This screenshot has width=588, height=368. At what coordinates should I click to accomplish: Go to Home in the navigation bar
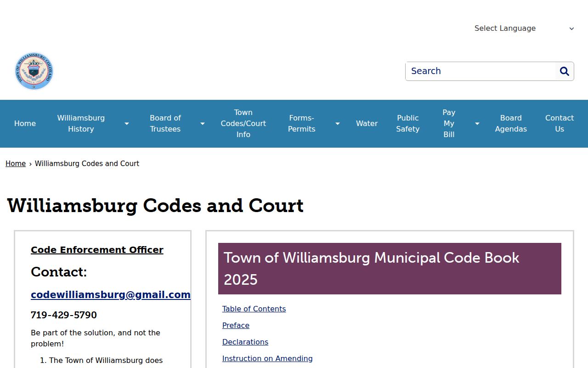[25, 124]
